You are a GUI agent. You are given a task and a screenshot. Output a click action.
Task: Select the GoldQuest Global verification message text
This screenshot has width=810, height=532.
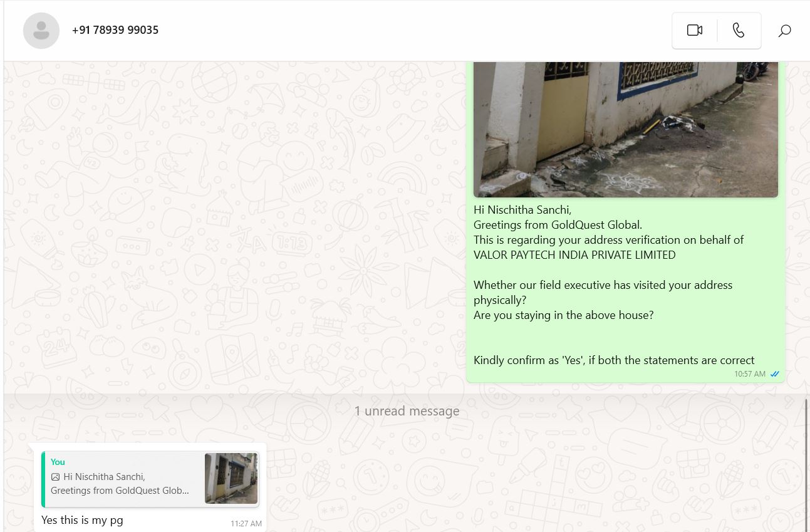614,285
